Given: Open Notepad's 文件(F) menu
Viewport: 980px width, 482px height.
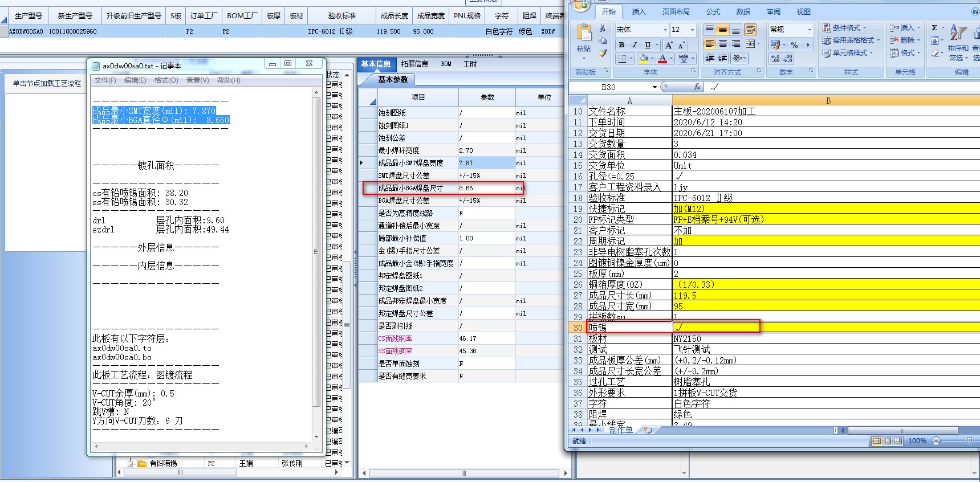Looking at the screenshot, I should (x=105, y=80).
